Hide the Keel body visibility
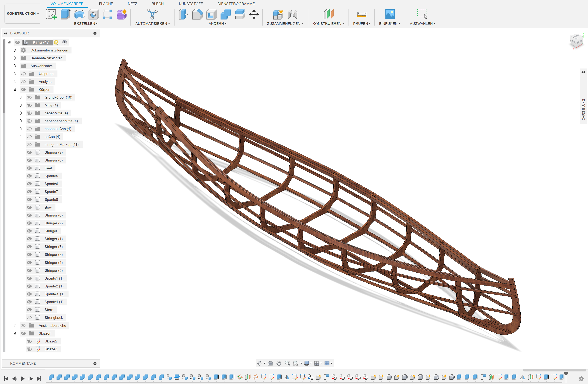The height and width of the screenshot is (384, 588). (29, 168)
